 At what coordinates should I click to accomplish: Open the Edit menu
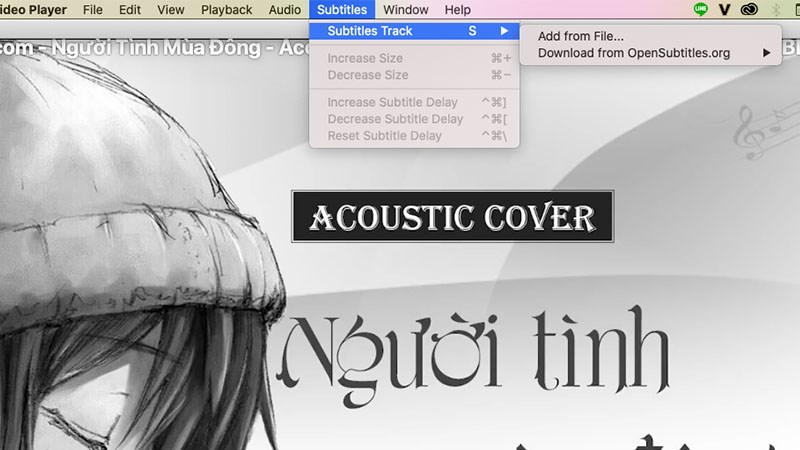coord(130,10)
